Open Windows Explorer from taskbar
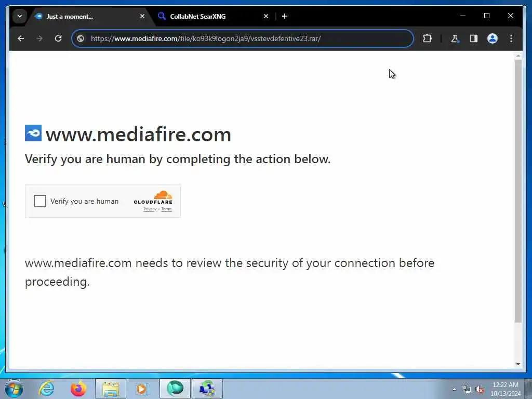The image size is (532, 399). pyautogui.click(x=111, y=389)
